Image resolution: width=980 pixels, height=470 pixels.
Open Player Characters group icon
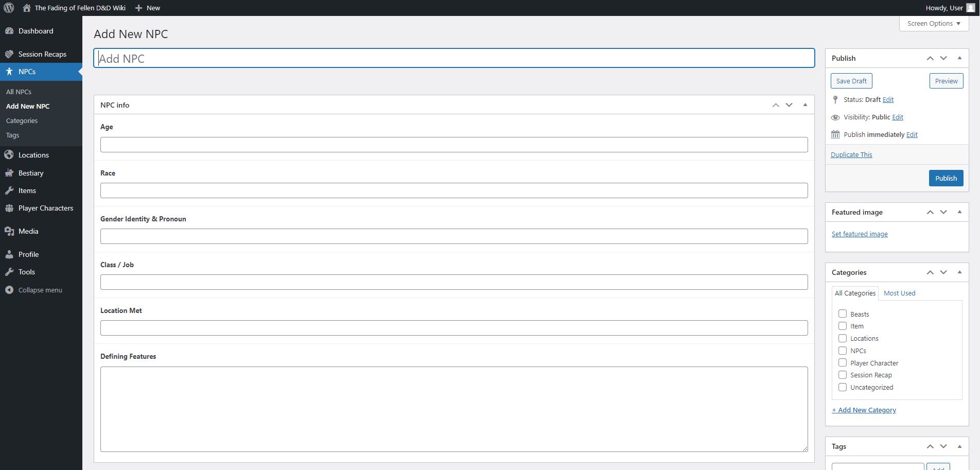[x=9, y=208]
